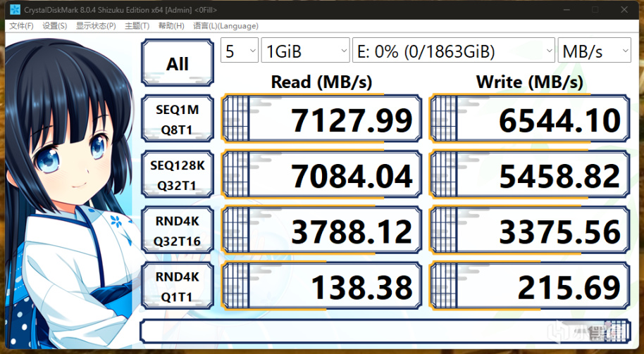Click the SEQ1M read result 7127.99
Screen dimensions: 644x354
pos(321,119)
